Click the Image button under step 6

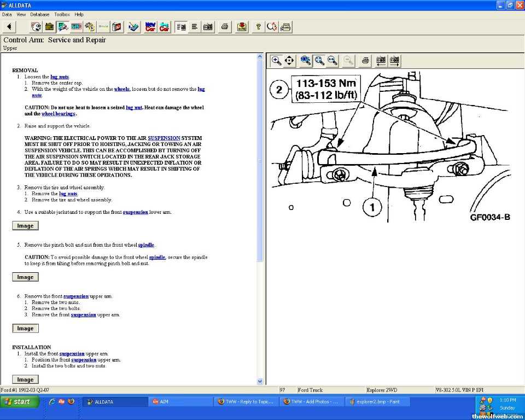(x=25, y=329)
